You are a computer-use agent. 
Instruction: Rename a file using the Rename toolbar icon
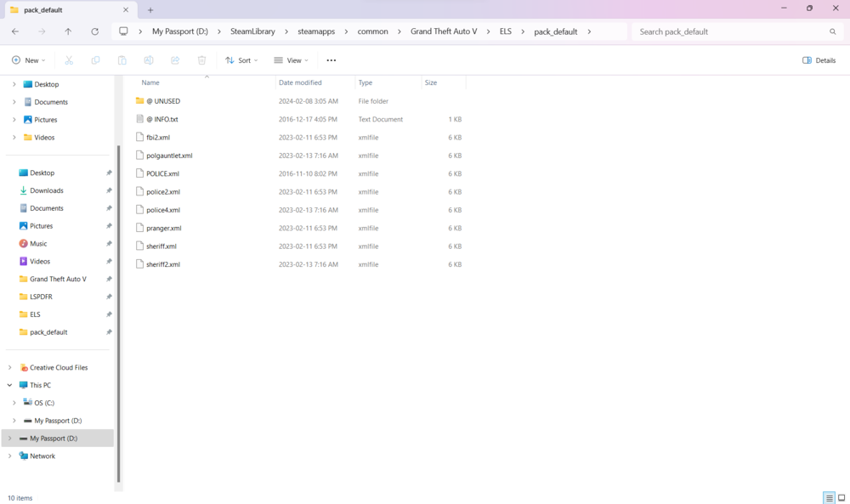point(149,60)
